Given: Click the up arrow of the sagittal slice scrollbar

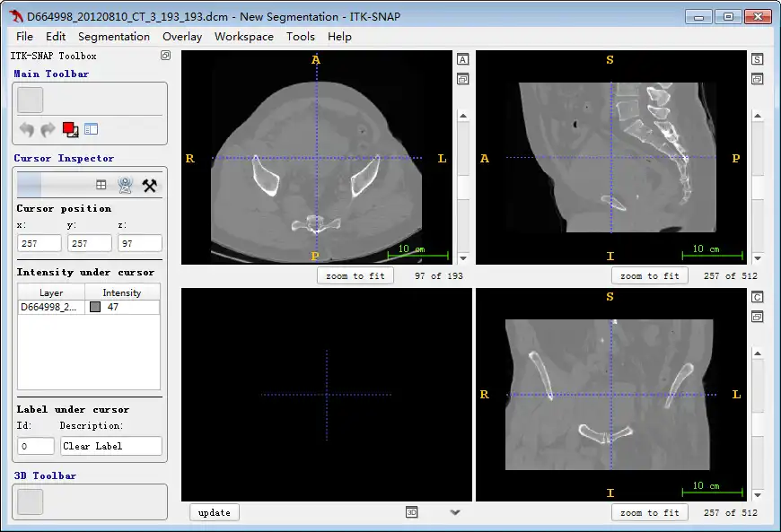Looking at the screenshot, I should [758, 116].
